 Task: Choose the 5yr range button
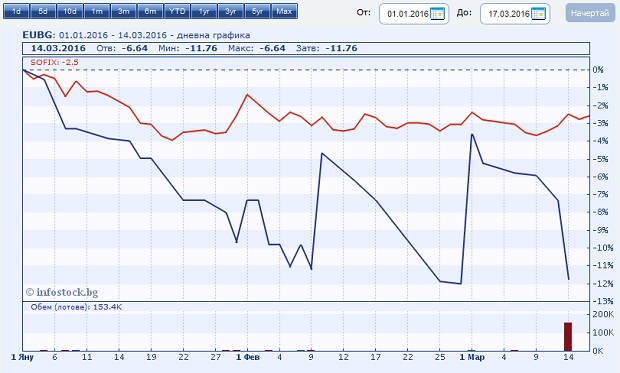tap(258, 11)
